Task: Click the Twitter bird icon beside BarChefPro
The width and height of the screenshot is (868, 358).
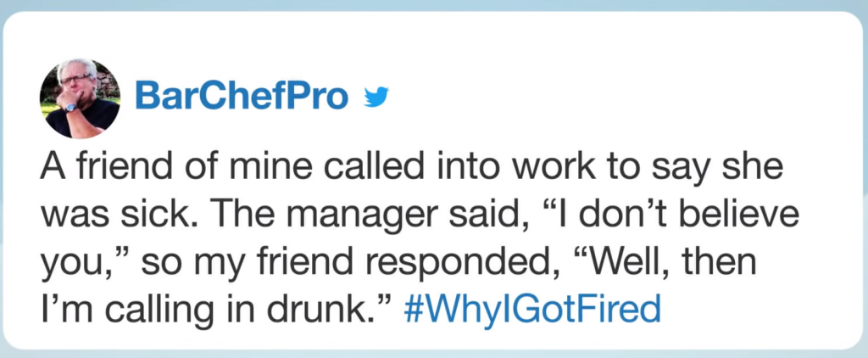Action: coord(374,99)
